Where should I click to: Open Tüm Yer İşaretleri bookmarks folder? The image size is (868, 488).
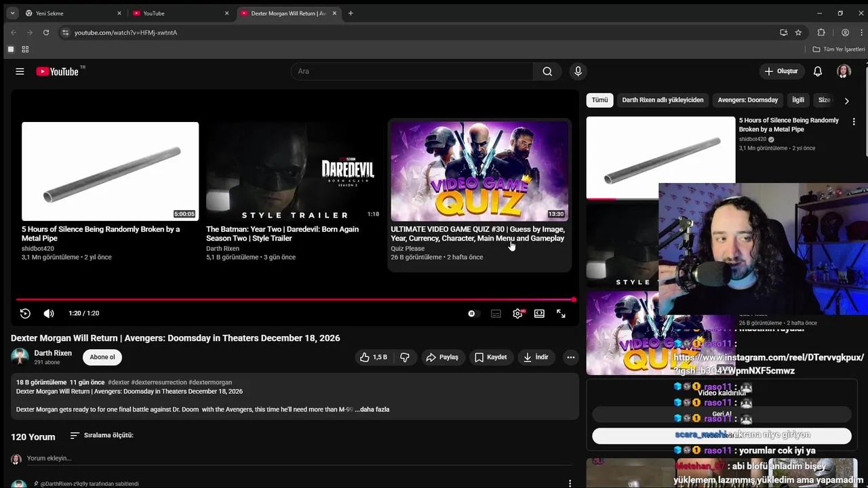click(839, 49)
